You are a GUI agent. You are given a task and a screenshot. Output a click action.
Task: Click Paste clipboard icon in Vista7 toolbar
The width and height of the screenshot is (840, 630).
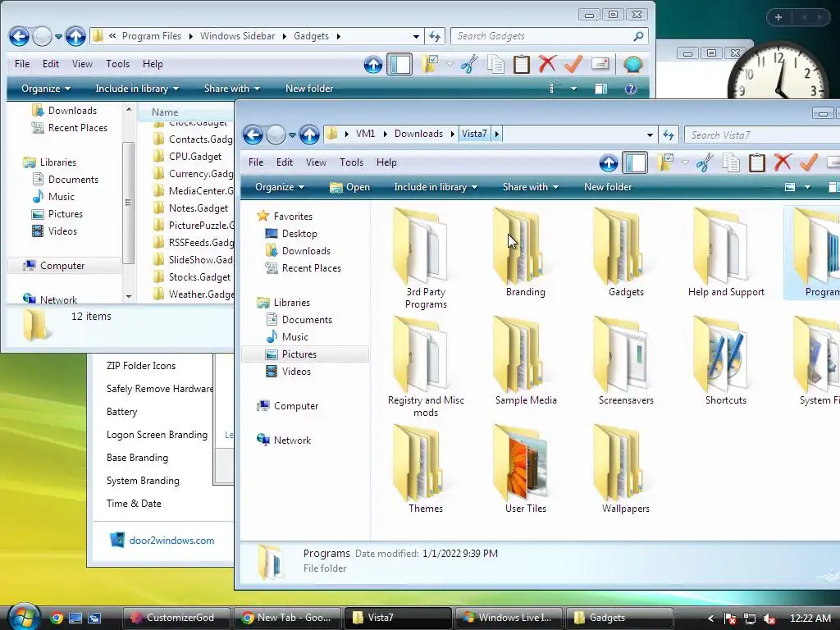pyautogui.click(x=756, y=162)
